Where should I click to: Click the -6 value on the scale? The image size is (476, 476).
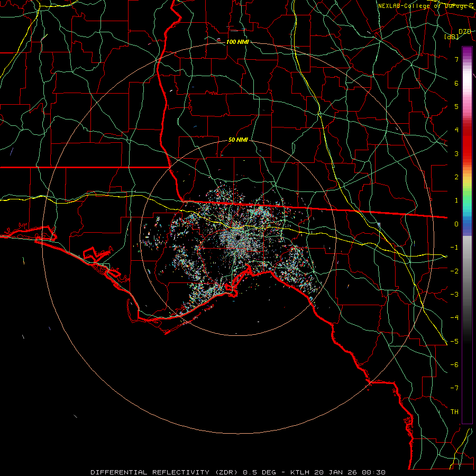click(x=454, y=365)
